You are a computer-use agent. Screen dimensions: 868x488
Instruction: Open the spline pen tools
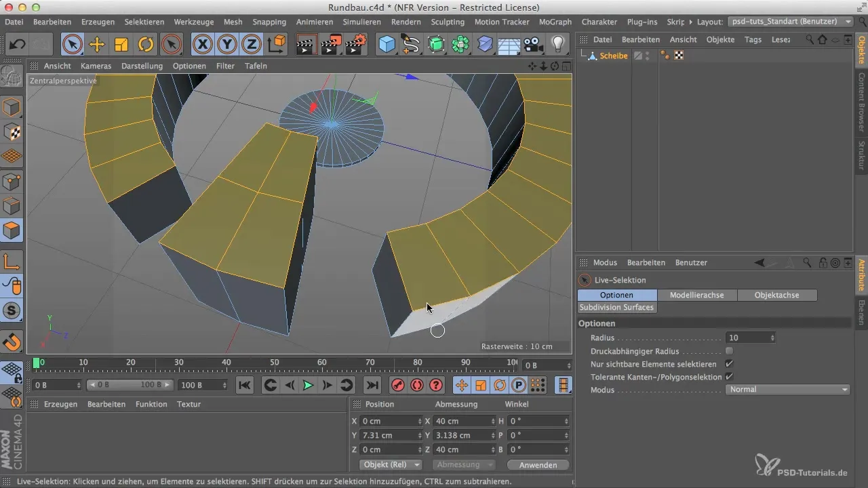pyautogui.click(x=411, y=45)
